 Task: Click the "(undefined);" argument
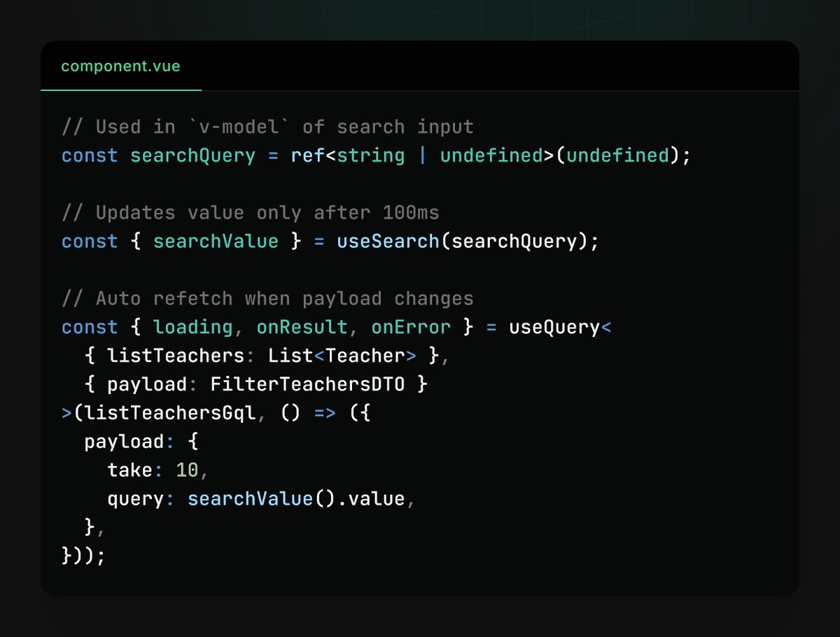click(623, 155)
